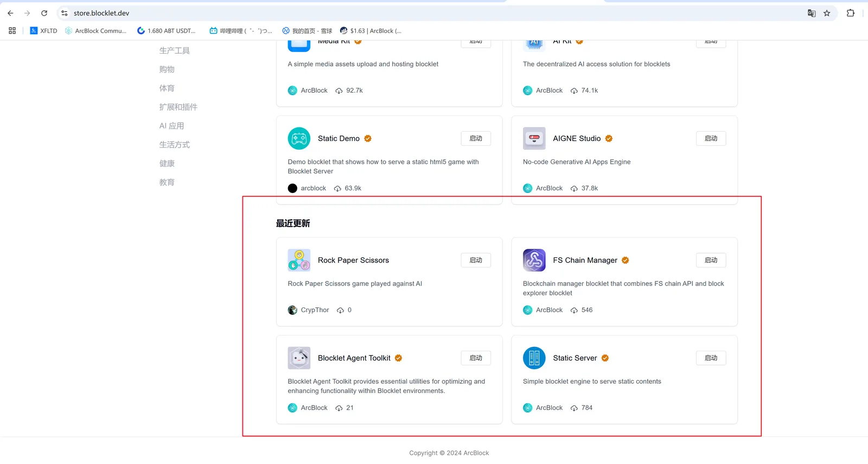This screenshot has height=464, width=868.
Task: Open the 我的首页 - 雪球 bookmark
Action: (x=307, y=31)
